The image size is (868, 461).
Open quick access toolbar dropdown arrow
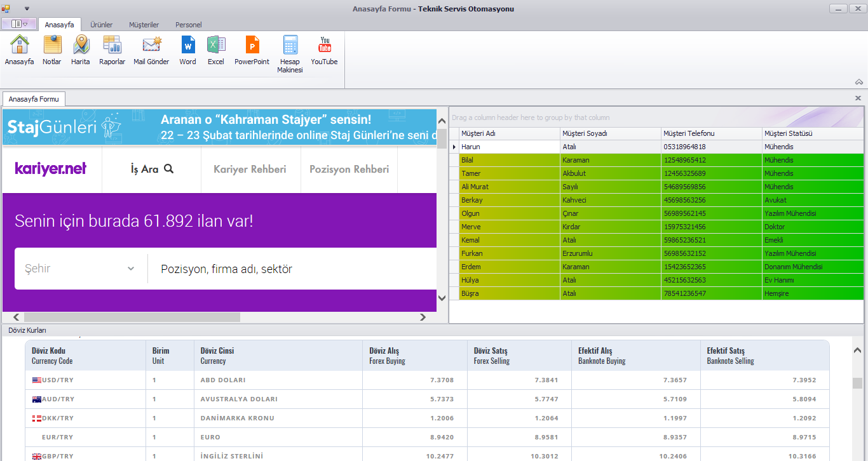point(27,9)
